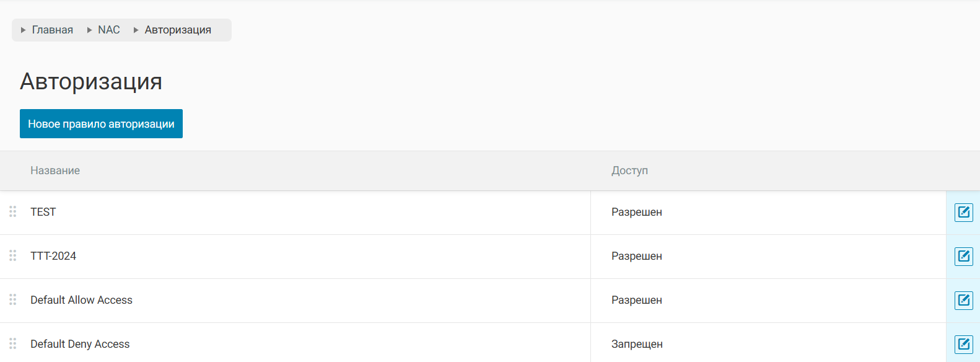Click the edit icon for TEST rule
The image size is (980, 362).
pos(963,213)
